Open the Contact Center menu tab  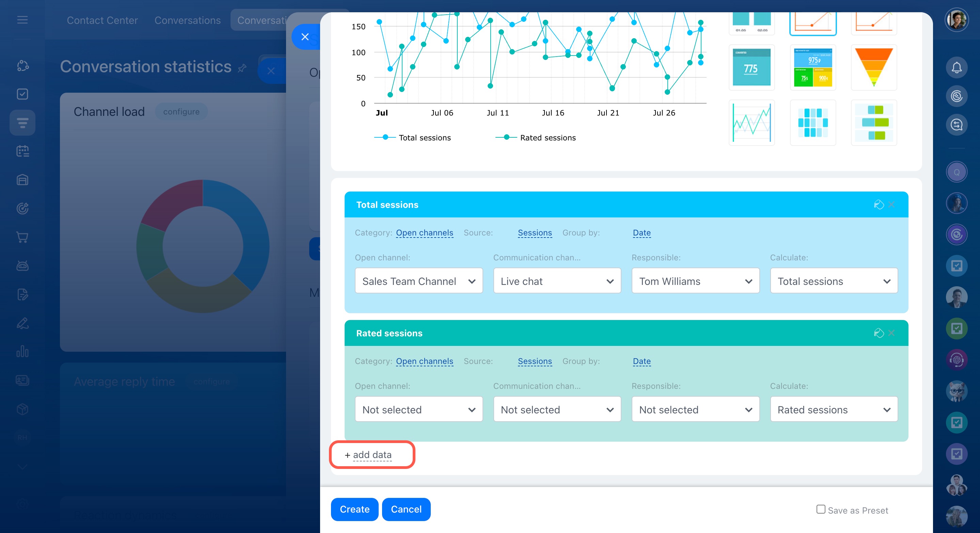coord(102,20)
